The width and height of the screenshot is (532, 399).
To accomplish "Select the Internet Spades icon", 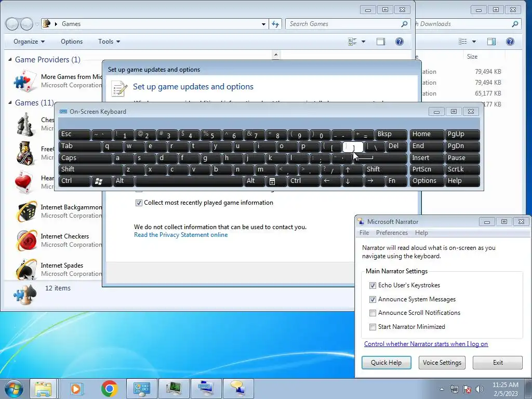I will tap(26, 270).
